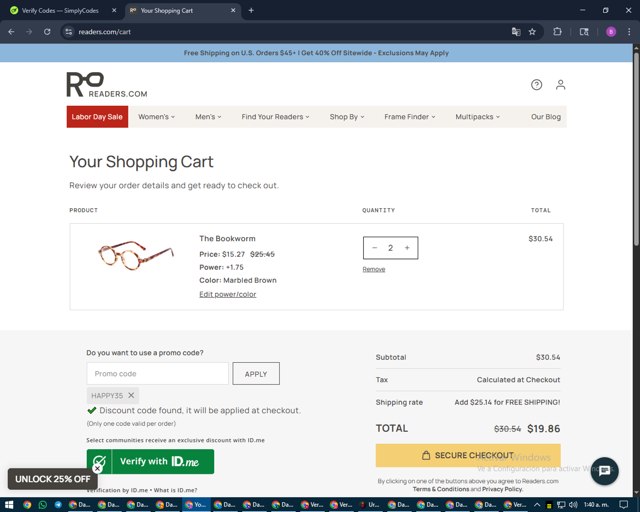Click the $19.86 total price
The height and width of the screenshot is (512, 640).
click(x=544, y=429)
